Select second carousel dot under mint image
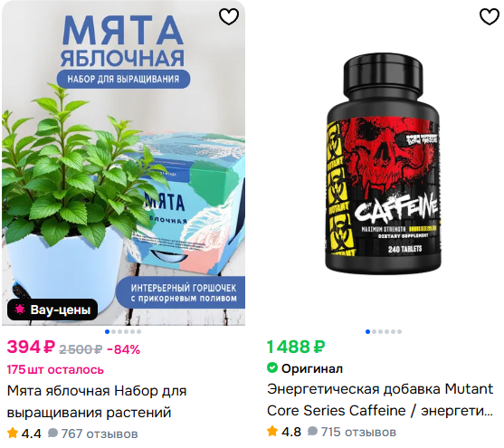504x448 pixels. point(113,331)
